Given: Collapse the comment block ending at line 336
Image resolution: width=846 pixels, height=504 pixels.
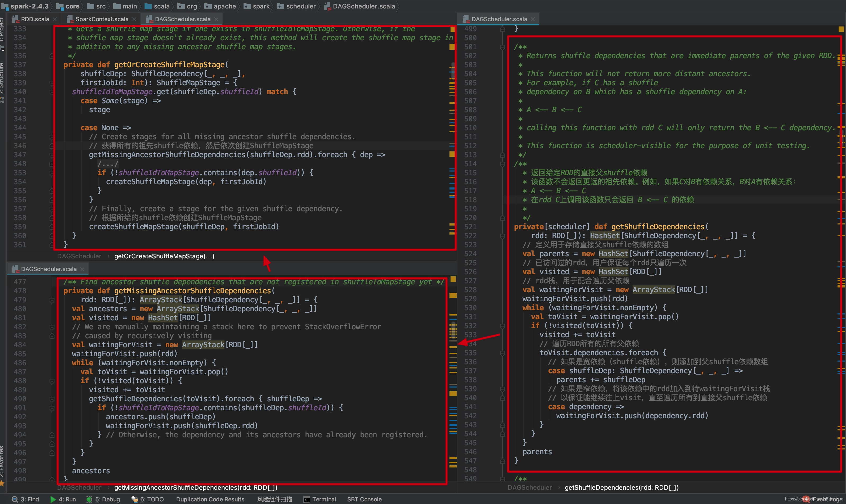Looking at the screenshot, I should (x=52, y=56).
